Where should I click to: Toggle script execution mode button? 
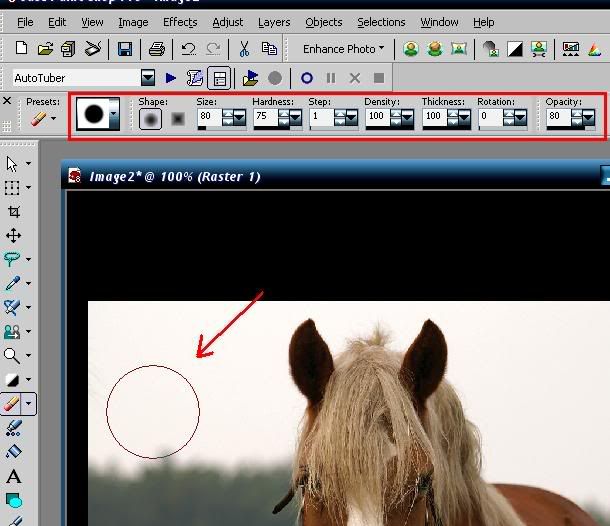[219, 78]
